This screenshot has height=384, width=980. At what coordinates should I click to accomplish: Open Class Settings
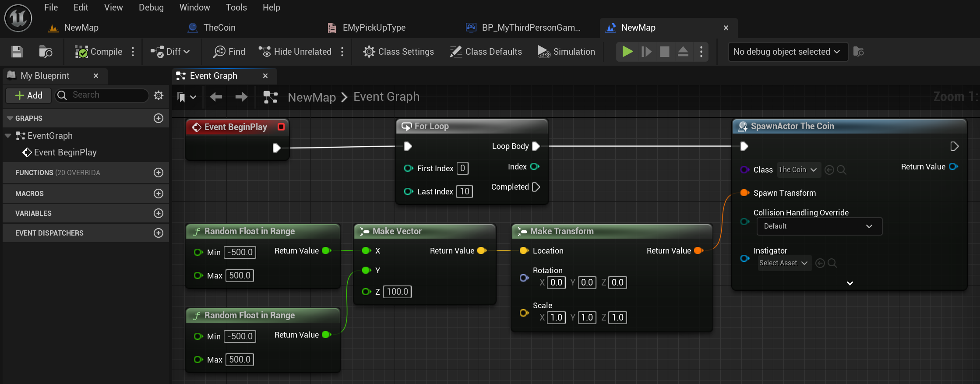[x=398, y=52]
